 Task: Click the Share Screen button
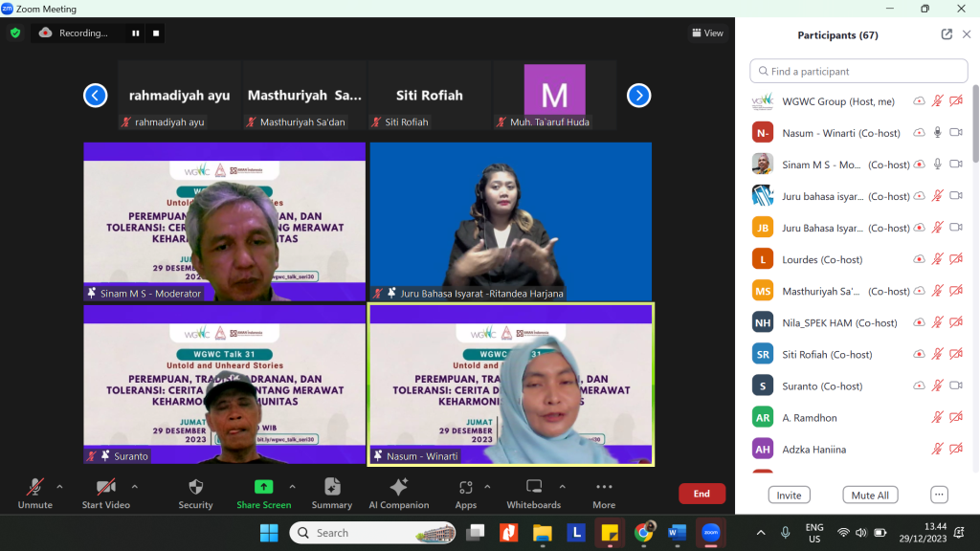(x=264, y=494)
